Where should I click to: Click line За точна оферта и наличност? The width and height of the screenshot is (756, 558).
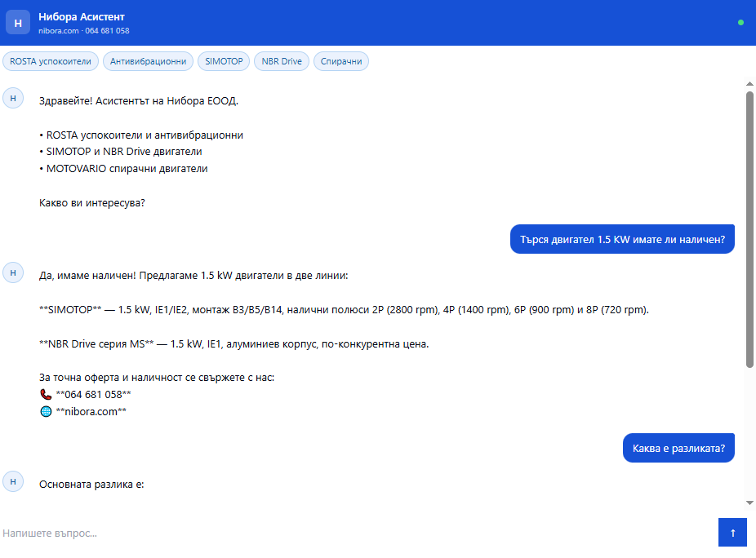pyautogui.click(x=157, y=377)
